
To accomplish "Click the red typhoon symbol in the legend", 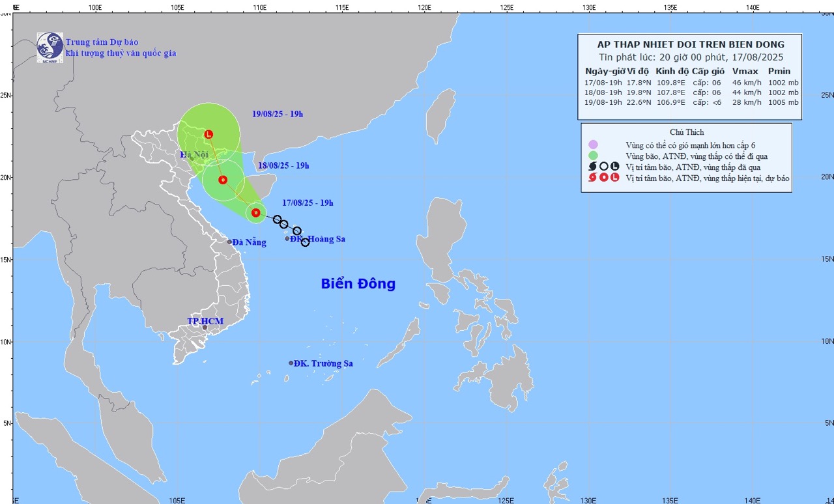I will (592, 178).
